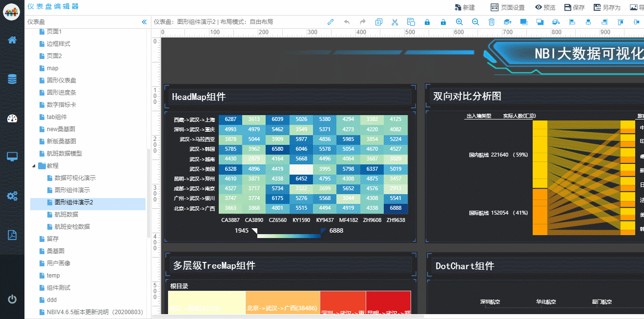Toggle the open unlock icon
Image resolution: width=644 pixels, height=319 pixels.
[x=443, y=22]
